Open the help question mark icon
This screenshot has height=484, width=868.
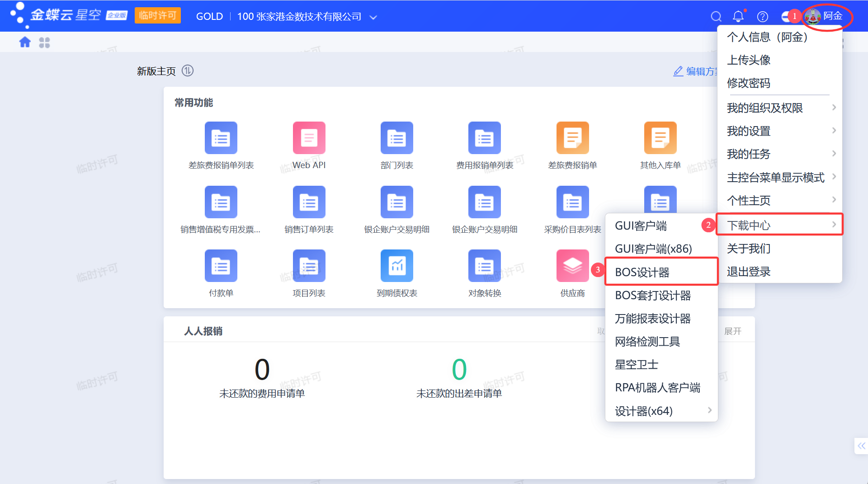tap(763, 17)
